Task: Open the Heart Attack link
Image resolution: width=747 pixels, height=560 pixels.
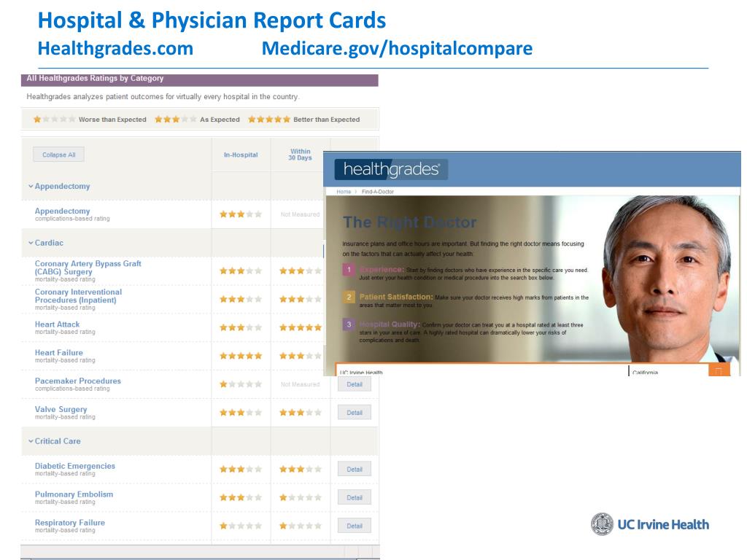Action: [57, 324]
